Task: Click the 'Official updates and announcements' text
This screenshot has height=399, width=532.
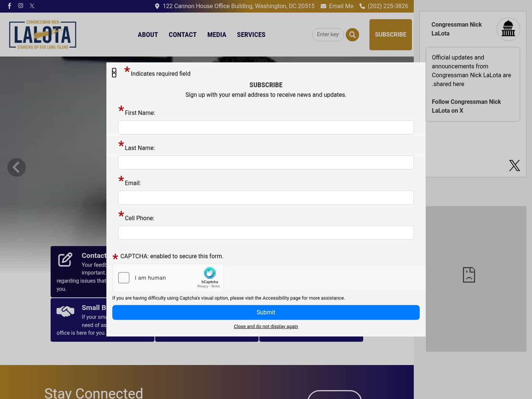Action: [471, 71]
